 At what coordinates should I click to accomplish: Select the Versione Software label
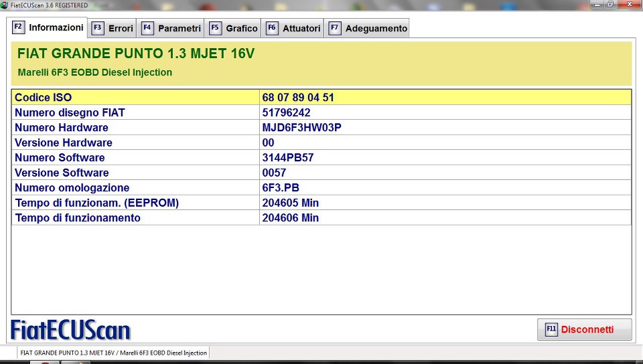pyautogui.click(x=62, y=173)
